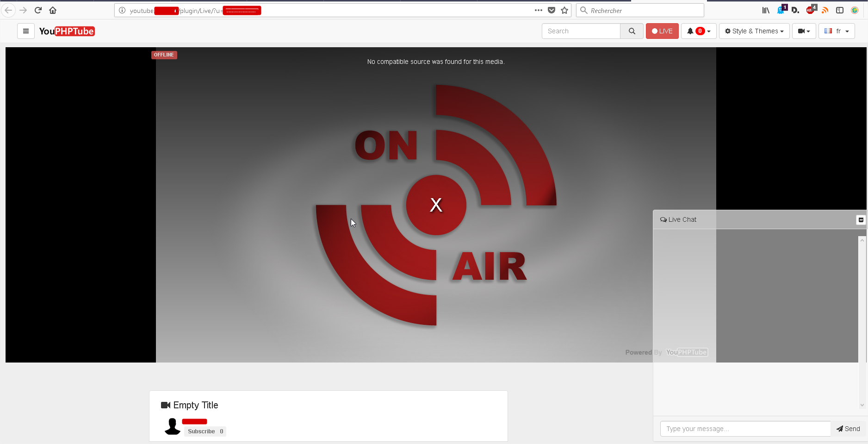The height and width of the screenshot is (444, 868).
Task: Open the Ghostery extension icon
Action: coord(781,10)
